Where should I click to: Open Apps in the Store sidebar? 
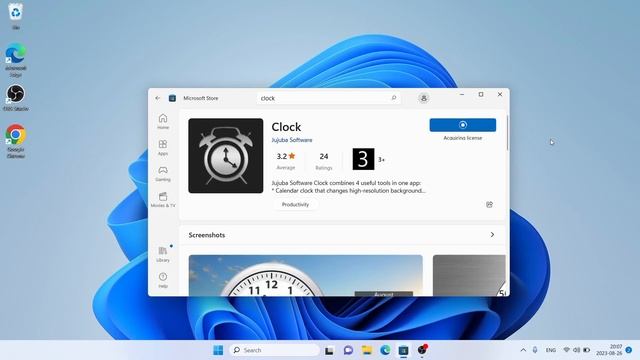click(163, 147)
